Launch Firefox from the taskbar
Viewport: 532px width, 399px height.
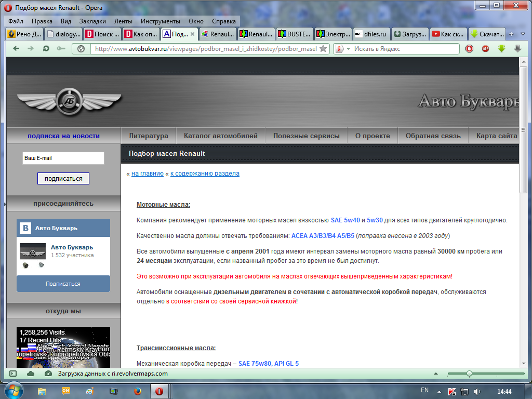137,391
